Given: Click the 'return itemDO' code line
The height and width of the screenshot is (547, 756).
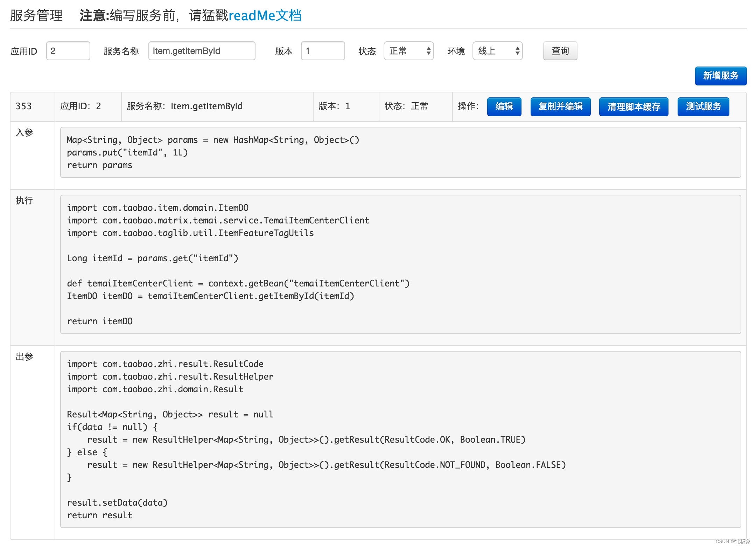Looking at the screenshot, I should coord(100,321).
